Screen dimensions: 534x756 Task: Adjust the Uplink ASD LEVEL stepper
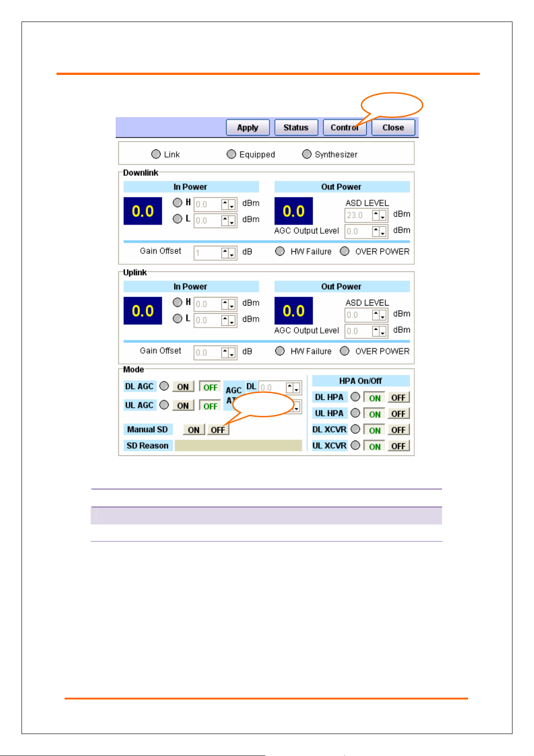coord(380,315)
